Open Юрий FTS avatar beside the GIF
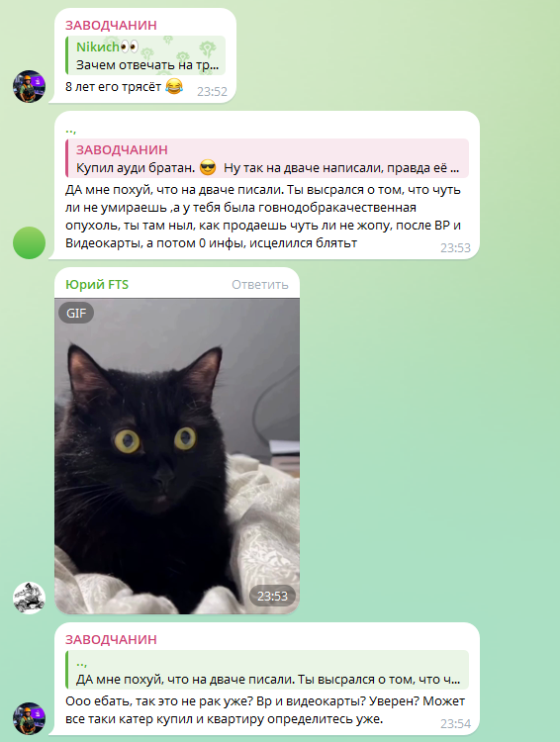 pyautogui.click(x=29, y=598)
